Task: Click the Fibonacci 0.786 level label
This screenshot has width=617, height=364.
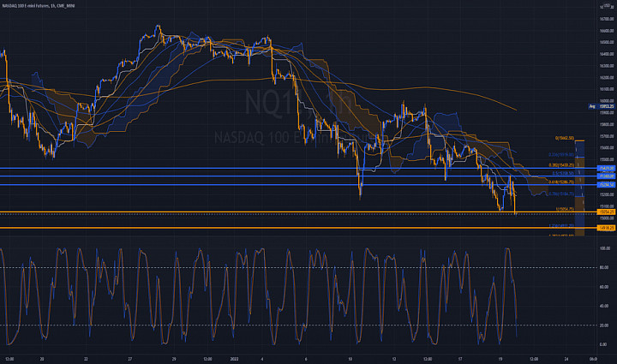Action: (561, 194)
